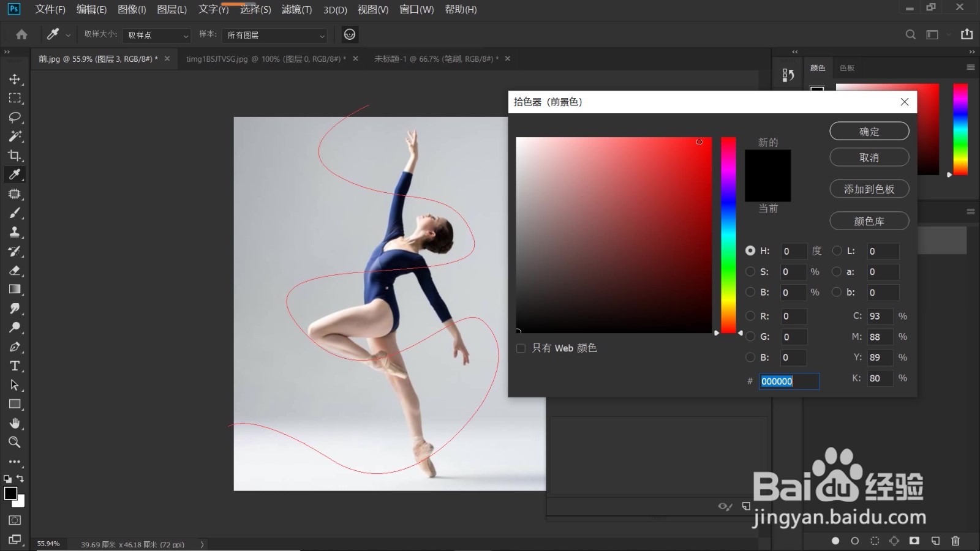The height and width of the screenshot is (551, 980).
Task: Select the Eraser tool
Action: (15, 270)
